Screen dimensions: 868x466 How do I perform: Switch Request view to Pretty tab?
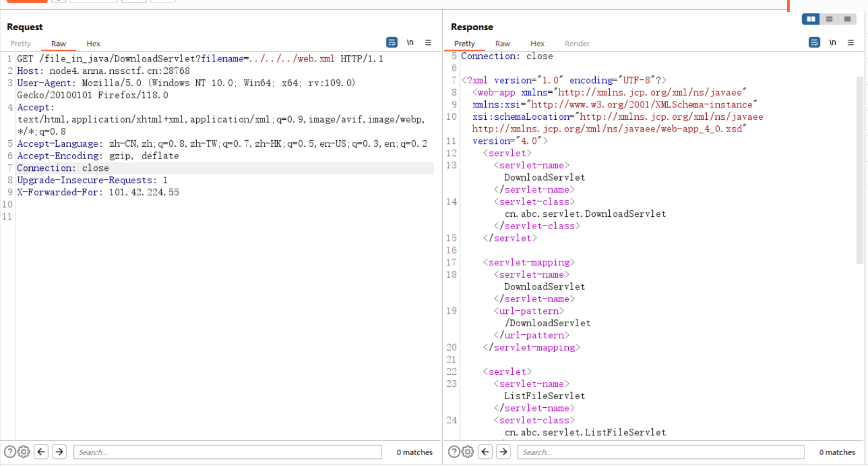coord(20,44)
